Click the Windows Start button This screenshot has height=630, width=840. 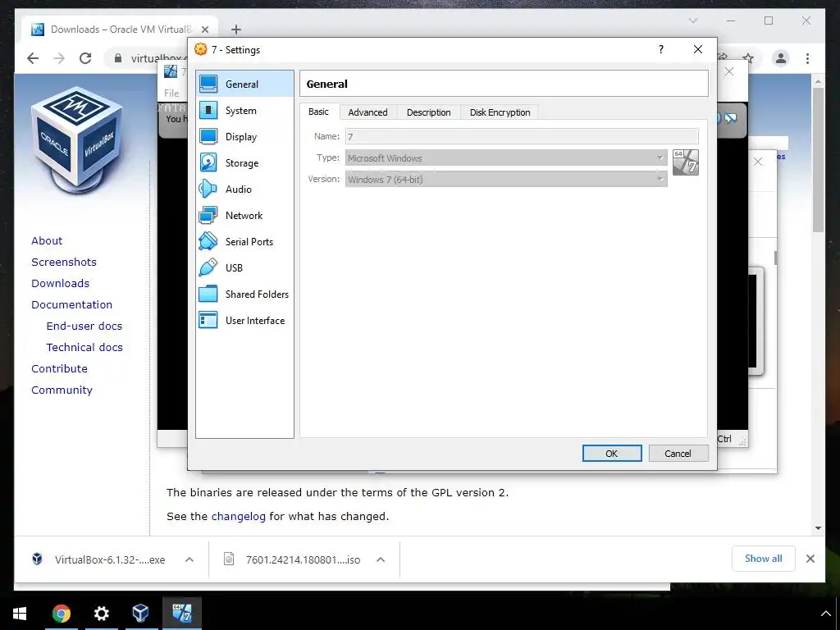20,614
